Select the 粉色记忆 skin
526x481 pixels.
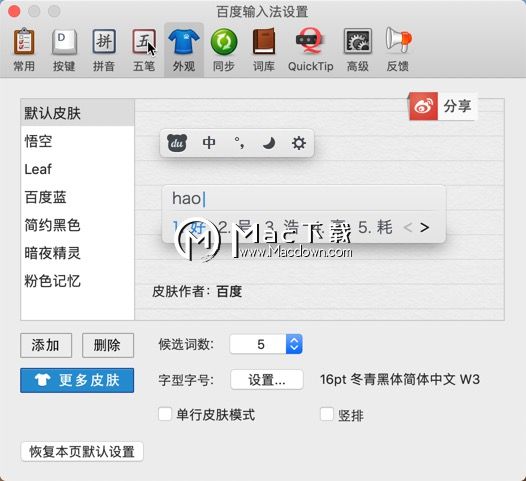tap(77, 281)
